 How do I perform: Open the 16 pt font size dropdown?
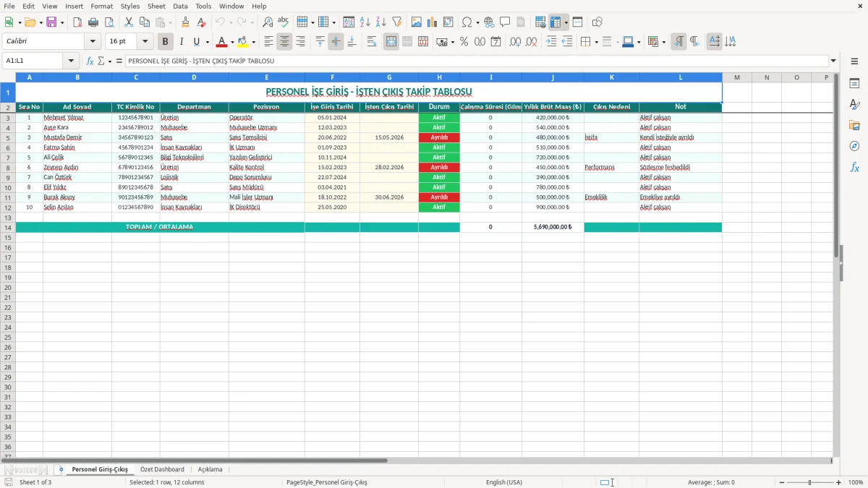pyautogui.click(x=145, y=42)
